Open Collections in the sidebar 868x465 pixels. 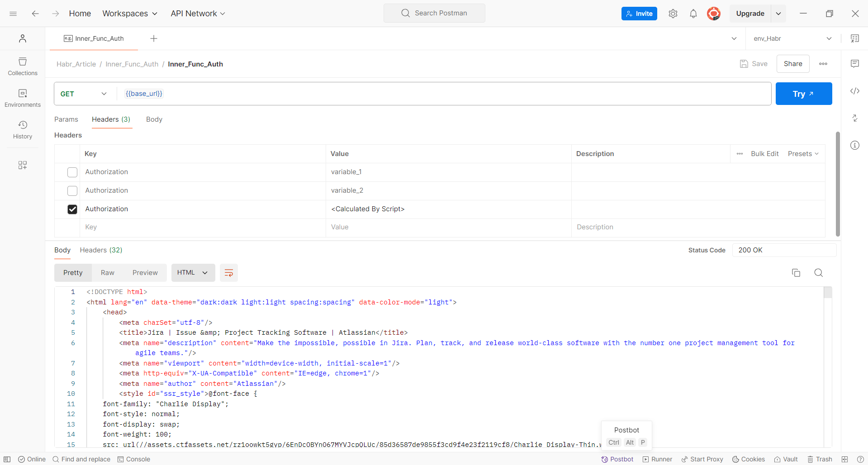click(x=23, y=66)
